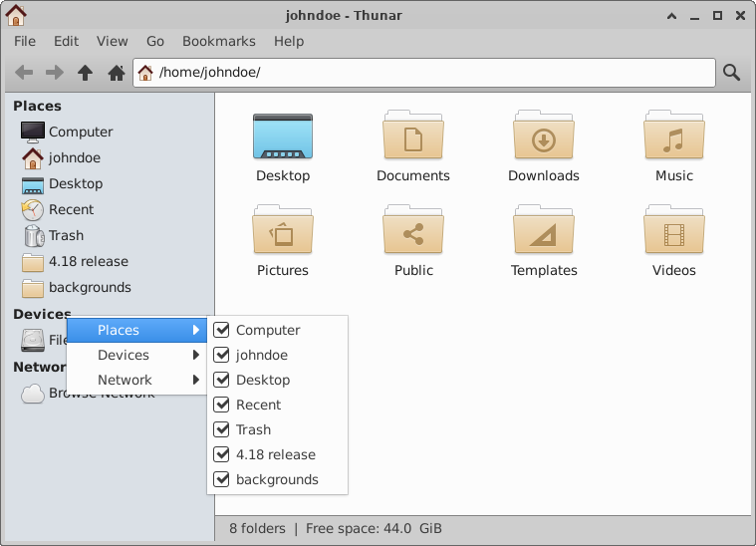Open the Go menu

(155, 42)
